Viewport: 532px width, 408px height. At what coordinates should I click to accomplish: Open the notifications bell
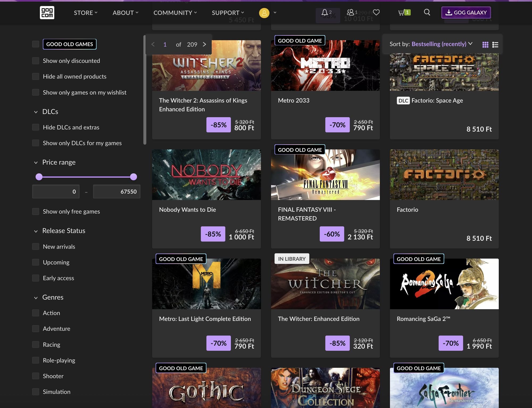325,12
